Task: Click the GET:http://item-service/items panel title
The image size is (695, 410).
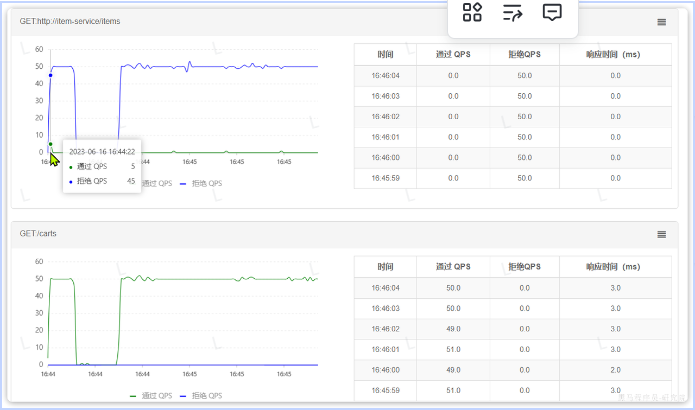Action: click(x=70, y=21)
